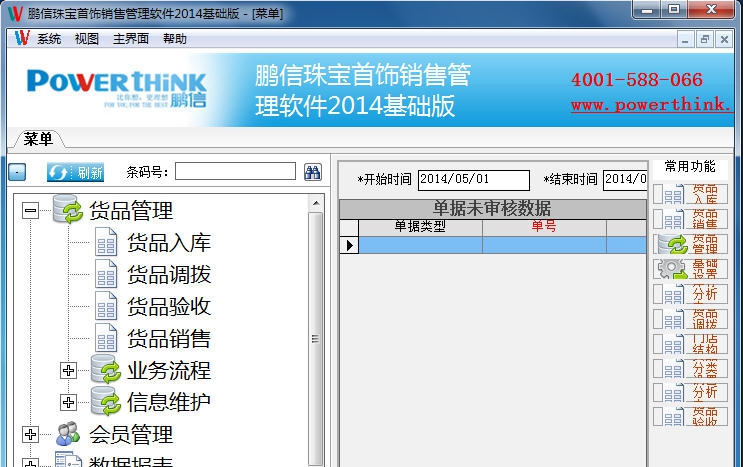Select the 业务流程 tree node

pyautogui.click(x=169, y=371)
